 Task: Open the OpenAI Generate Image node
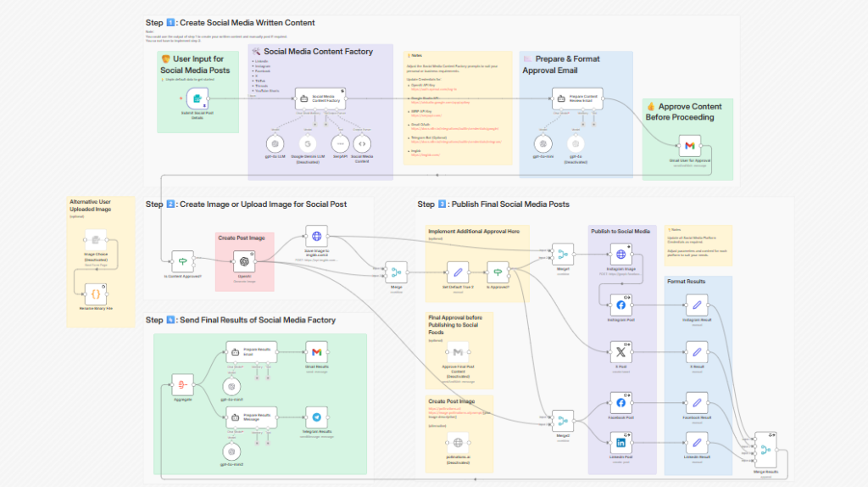244,261
